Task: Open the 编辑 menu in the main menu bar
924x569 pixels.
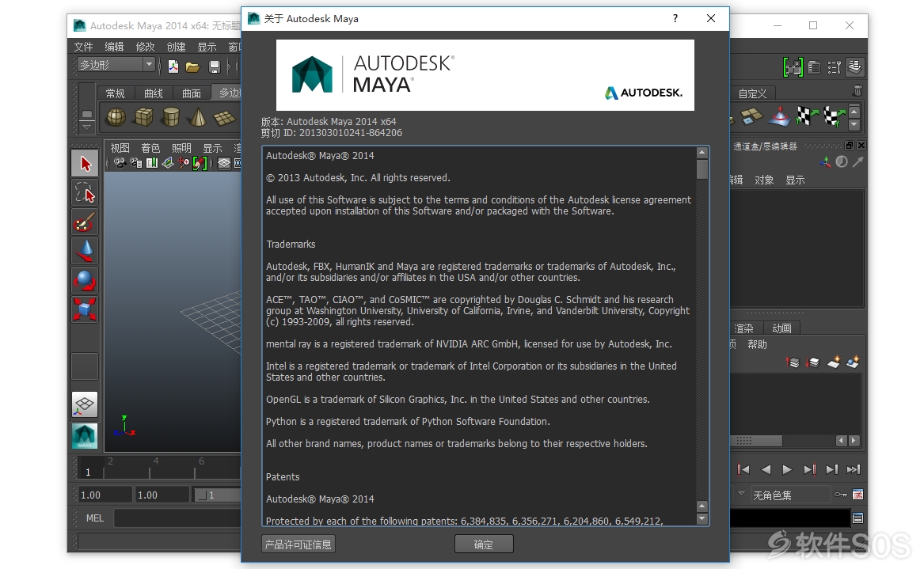Action: click(x=114, y=47)
